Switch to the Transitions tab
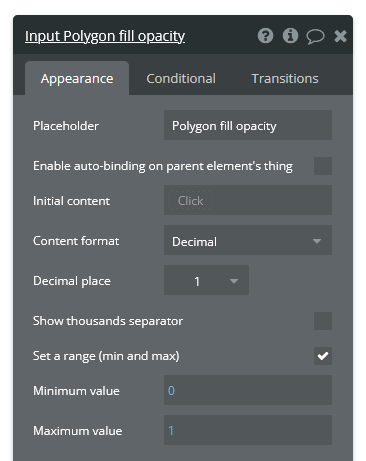The width and height of the screenshot is (366, 461). (x=285, y=79)
